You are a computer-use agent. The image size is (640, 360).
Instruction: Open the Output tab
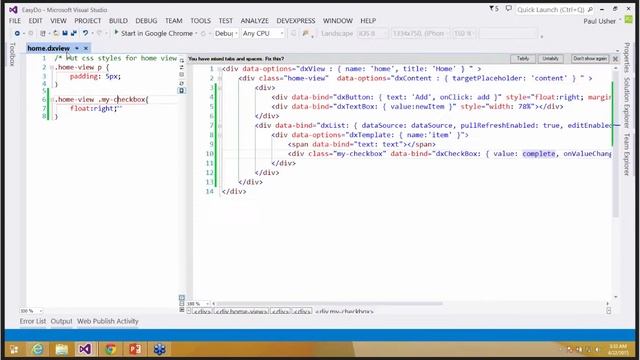(62, 322)
